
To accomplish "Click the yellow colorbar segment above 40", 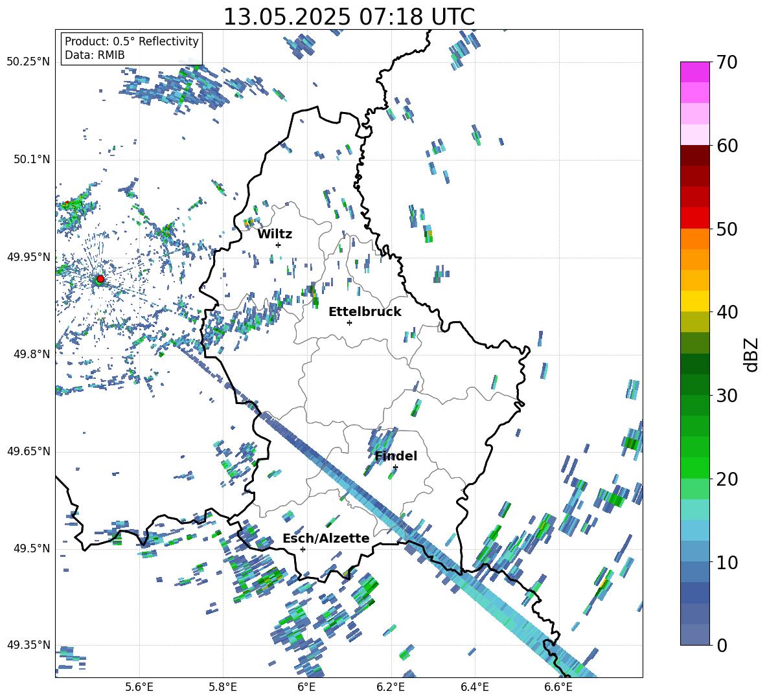I will (694, 300).
